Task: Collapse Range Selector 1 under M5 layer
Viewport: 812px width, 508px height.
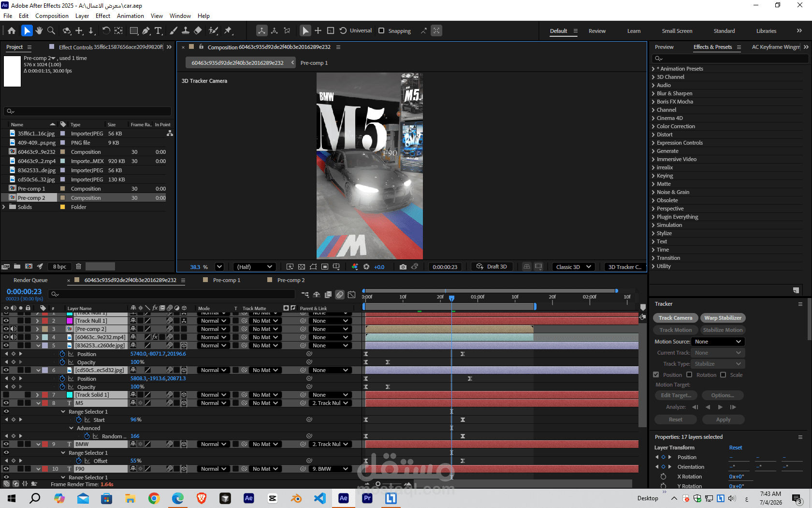Action: pos(63,412)
